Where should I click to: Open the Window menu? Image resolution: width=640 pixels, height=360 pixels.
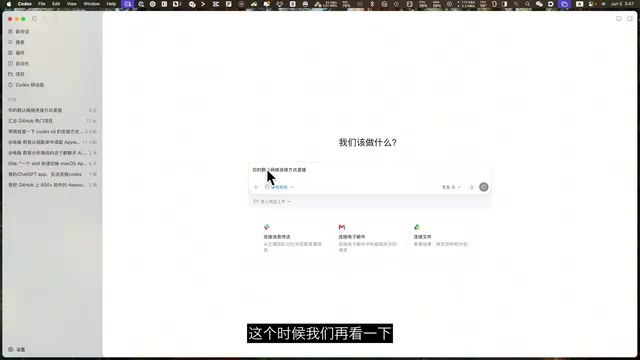[91, 4]
